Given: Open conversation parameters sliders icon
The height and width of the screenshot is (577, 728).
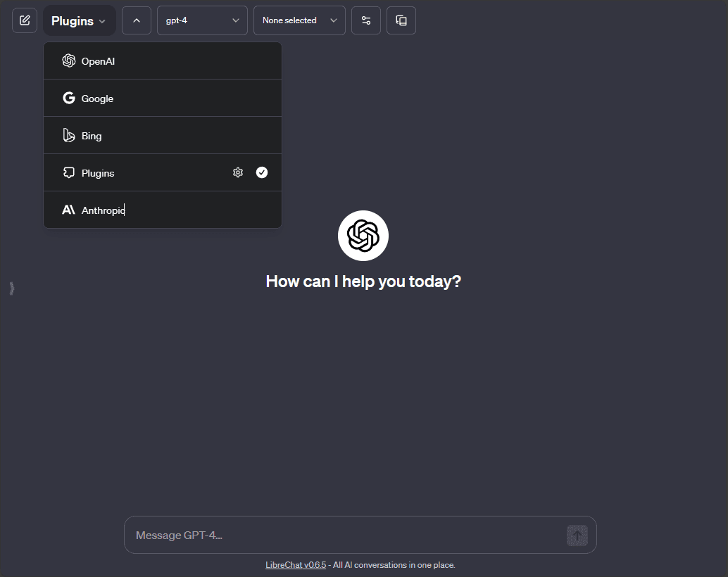Looking at the screenshot, I should 366,20.
